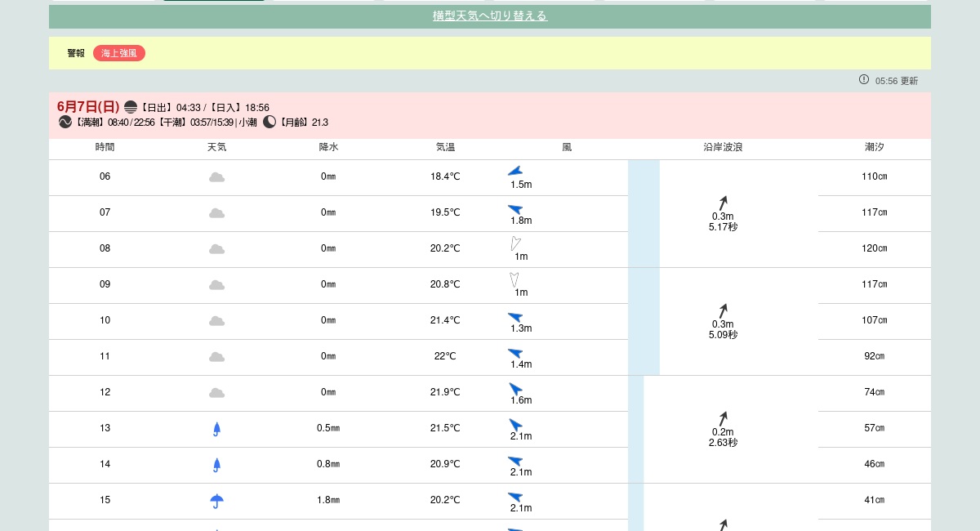Click the cloudy icon in the 10 row
The width and height of the screenshot is (980, 531).
click(x=216, y=321)
